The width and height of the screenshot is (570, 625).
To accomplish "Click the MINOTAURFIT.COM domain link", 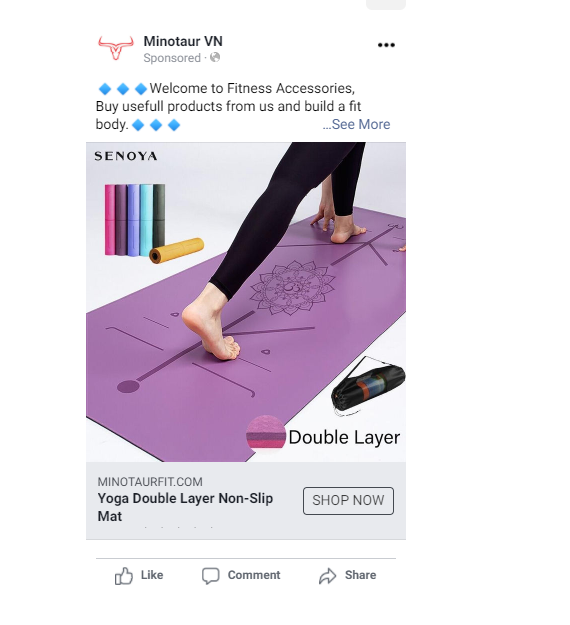I will click(x=150, y=482).
